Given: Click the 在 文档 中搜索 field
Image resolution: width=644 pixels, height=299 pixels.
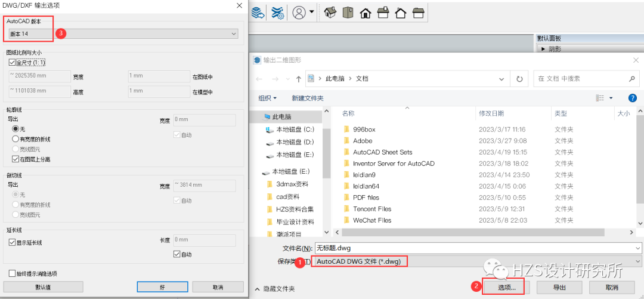Looking at the screenshot, I should point(587,79).
